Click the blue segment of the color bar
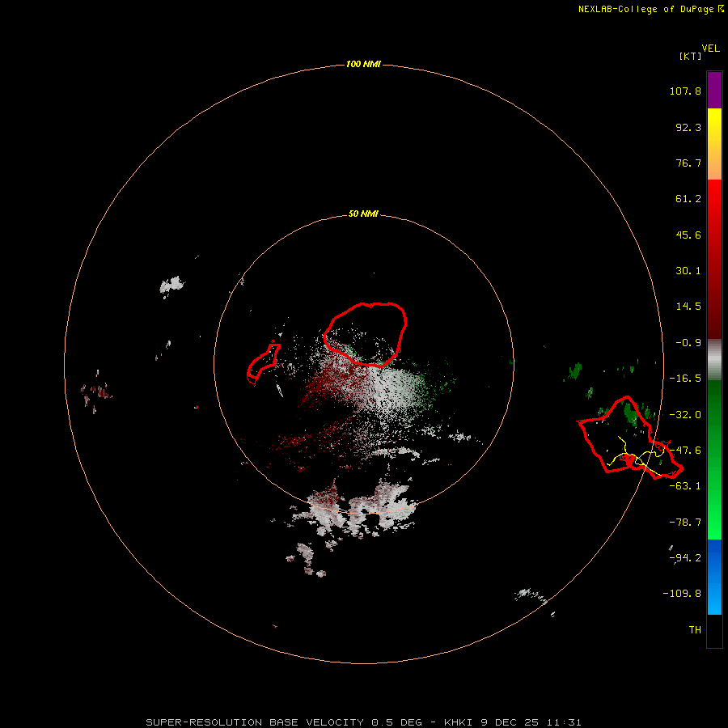 tap(714, 577)
